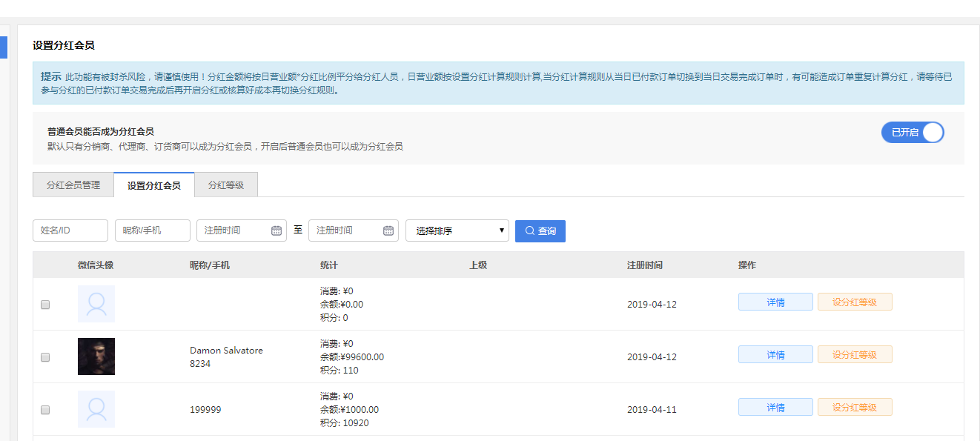This screenshot has width=980, height=441.
Task: Click 设分红等级 for member 199999
Action: pyautogui.click(x=854, y=406)
